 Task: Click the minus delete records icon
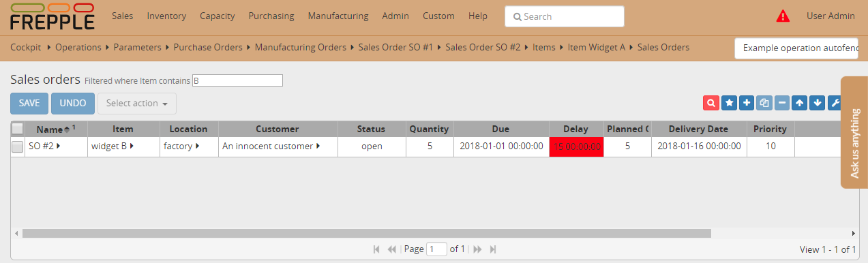click(782, 103)
